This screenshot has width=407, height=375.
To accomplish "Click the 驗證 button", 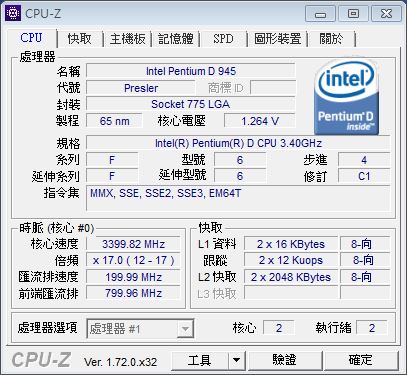I will click(284, 360).
